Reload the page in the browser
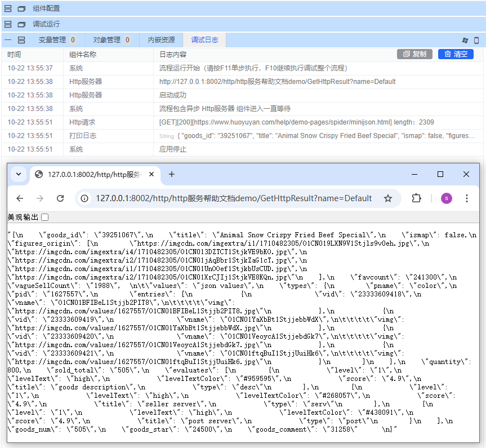Image resolution: width=486 pixels, height=448 pixels. 60,198
